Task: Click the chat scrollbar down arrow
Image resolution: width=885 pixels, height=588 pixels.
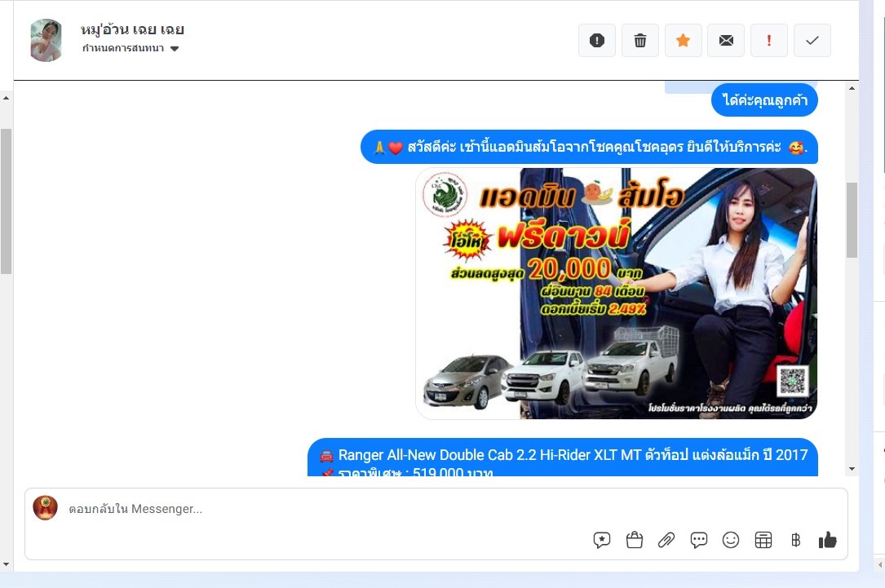Action: click(x=852, y=469)
